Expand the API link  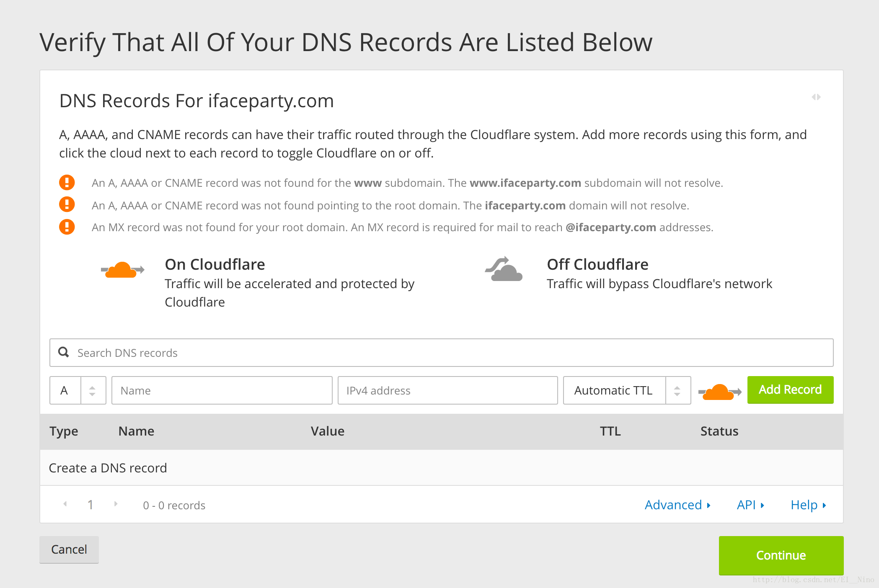click(x=750, y=505)
